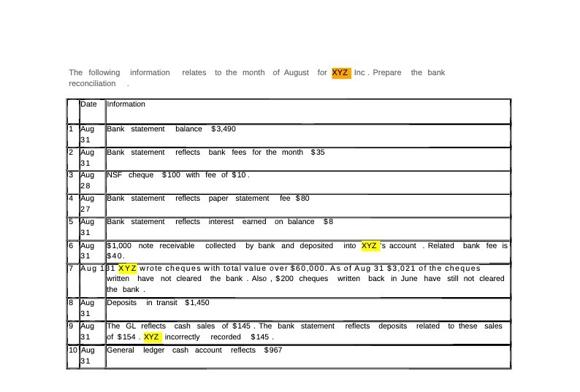Click the orange highlighted XYZ in the intro sentence
The image size is (580, 392).
(341, 73)
